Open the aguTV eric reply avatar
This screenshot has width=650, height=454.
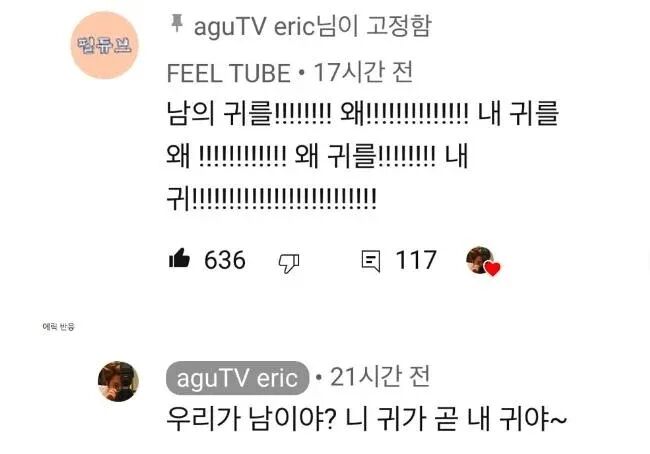(x=118, y=381)
